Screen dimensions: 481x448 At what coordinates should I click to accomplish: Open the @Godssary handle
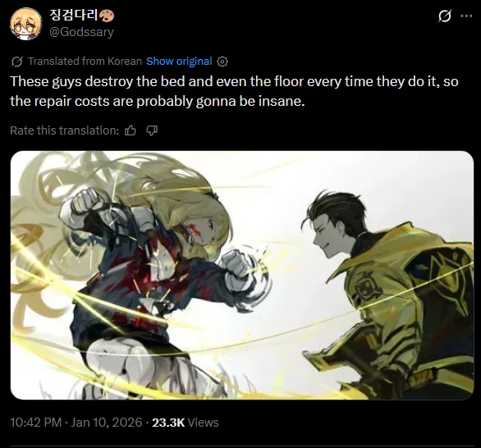tap(81, 32)
